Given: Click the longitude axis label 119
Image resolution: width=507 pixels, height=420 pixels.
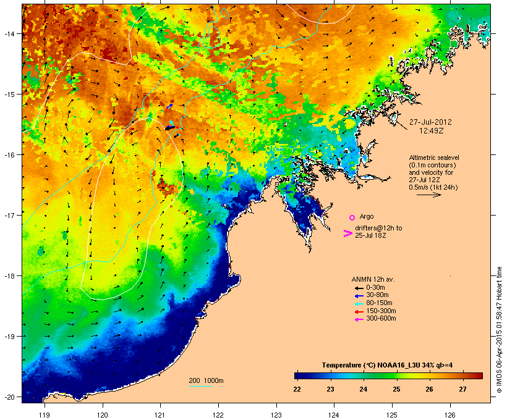Looking at the screenshot, I should click(45, 415).
